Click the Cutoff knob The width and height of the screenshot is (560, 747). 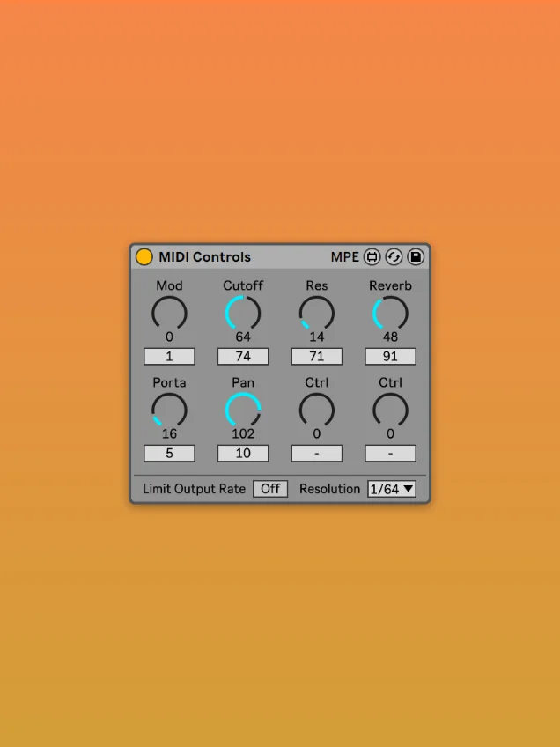tap(243, 313)
